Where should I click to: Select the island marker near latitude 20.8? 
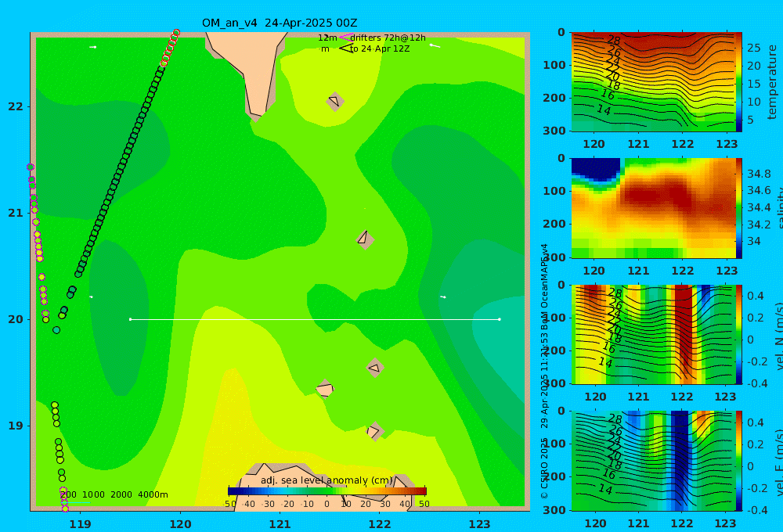(x=365, y=239)
